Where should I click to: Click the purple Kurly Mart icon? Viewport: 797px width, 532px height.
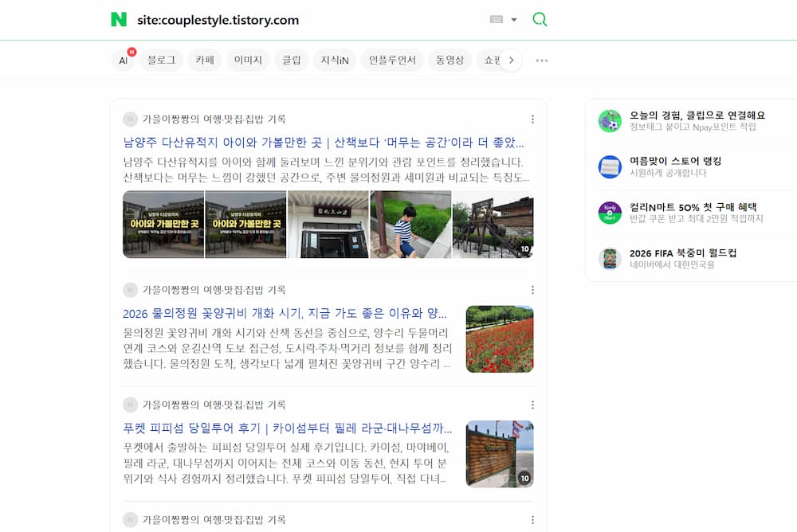click(610, 213)
